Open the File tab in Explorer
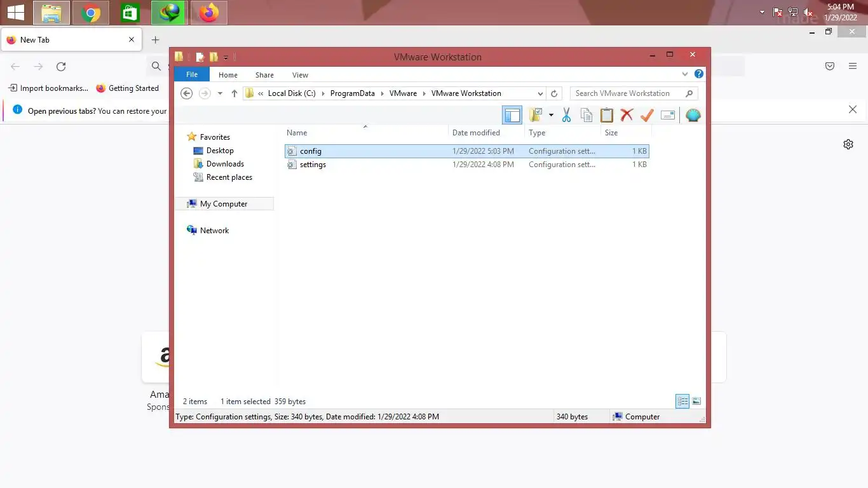The height and width of the screenshot is (488, 868). (x=192, y=74)
